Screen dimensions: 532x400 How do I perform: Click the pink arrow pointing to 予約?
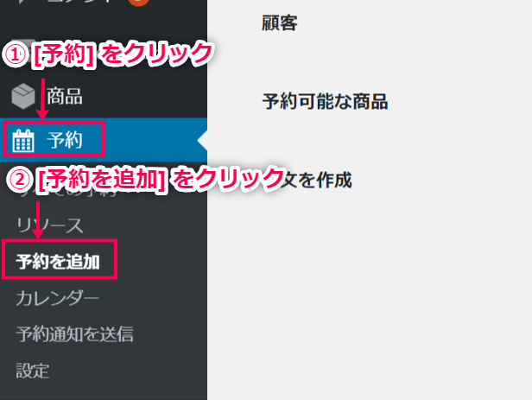coord(43,98)
